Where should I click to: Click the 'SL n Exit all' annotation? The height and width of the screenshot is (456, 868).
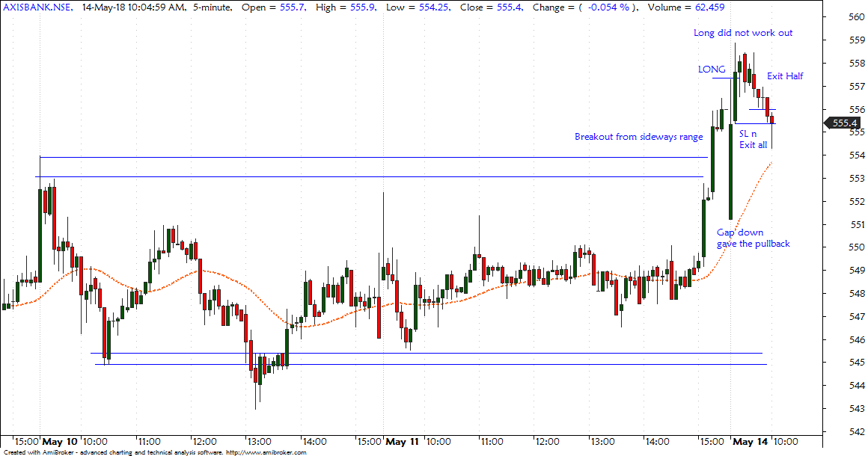click(754, 139)
